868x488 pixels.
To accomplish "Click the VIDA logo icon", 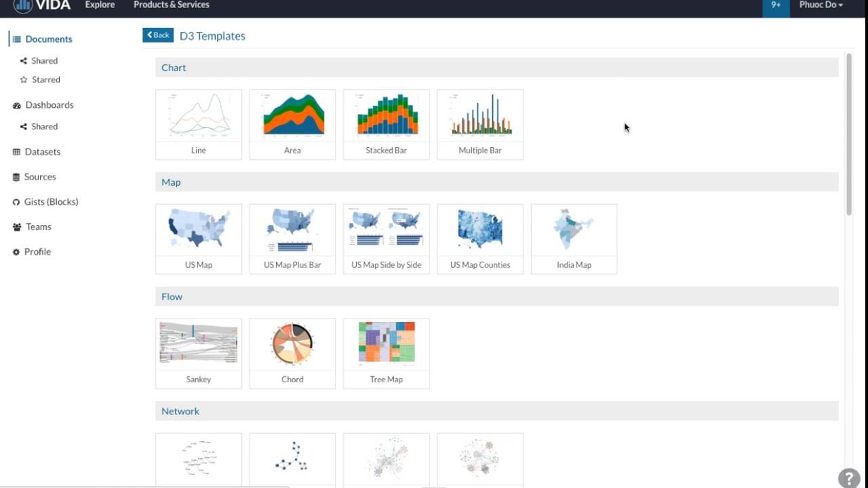I will 23,5.
